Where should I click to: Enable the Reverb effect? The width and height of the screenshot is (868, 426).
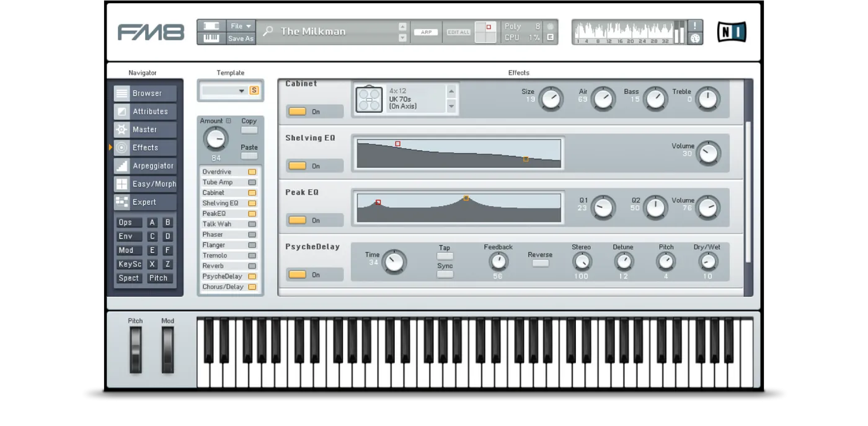252,266
